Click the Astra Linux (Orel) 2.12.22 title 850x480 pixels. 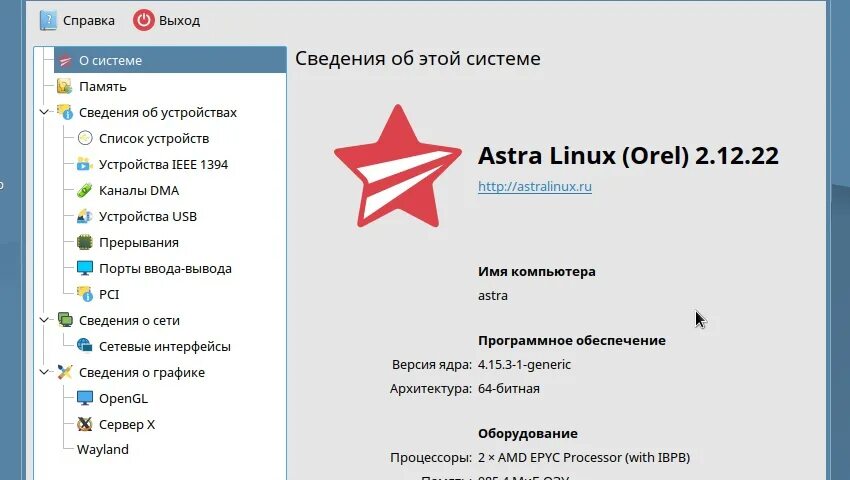[628, 156]
